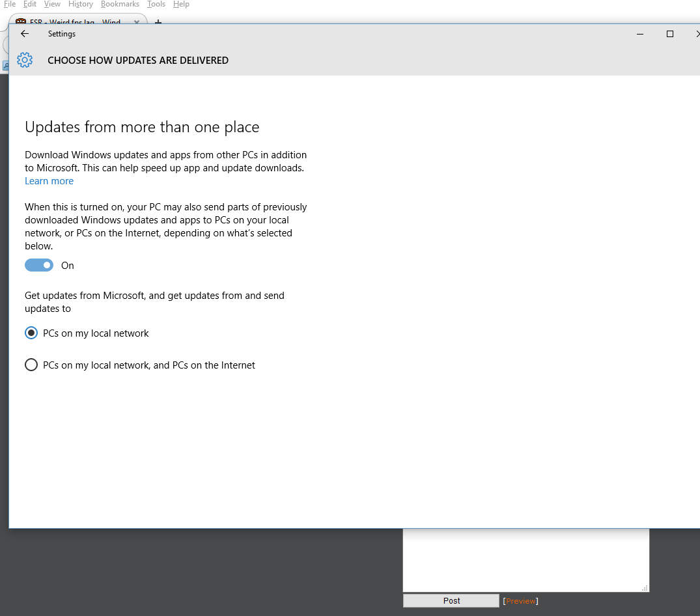The height and width of the screenshot is (616, 700).
Task: Turn off the updates sharing toggle
Action: point(39,265)
